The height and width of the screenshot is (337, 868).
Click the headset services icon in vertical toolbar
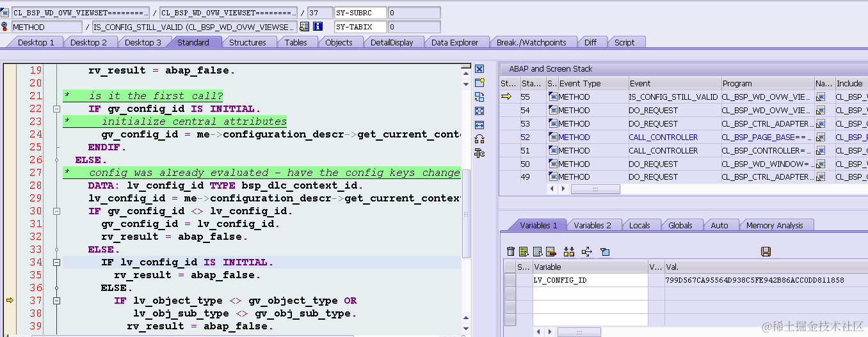479,139
